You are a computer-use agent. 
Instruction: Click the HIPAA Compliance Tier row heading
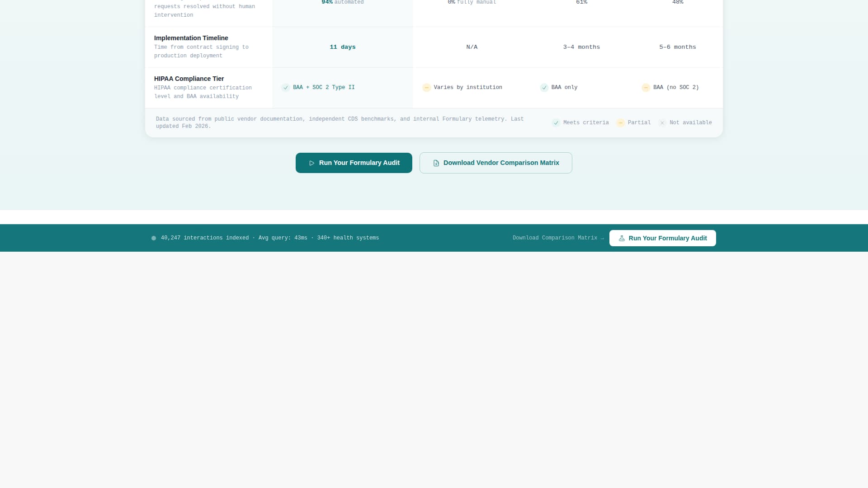pyautogui.click(x=189, y=79)
